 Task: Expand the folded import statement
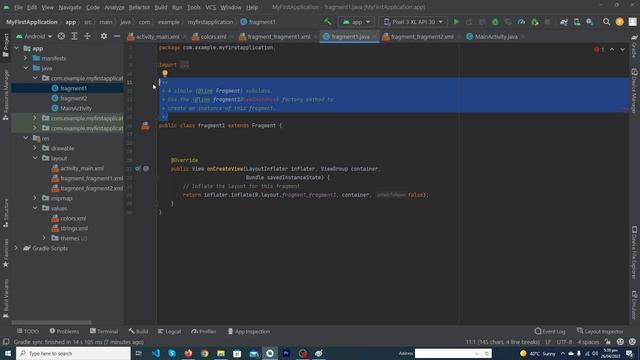(x=184, y=65)
